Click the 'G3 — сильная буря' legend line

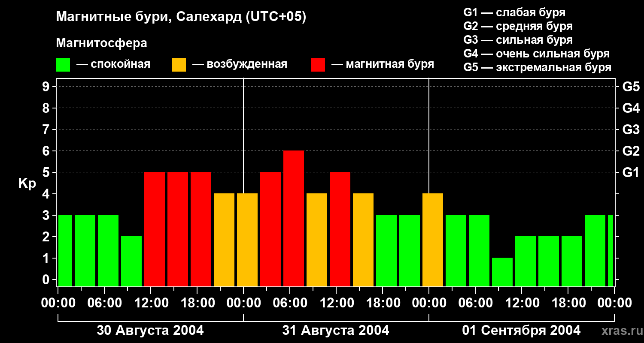pos(518,40)
